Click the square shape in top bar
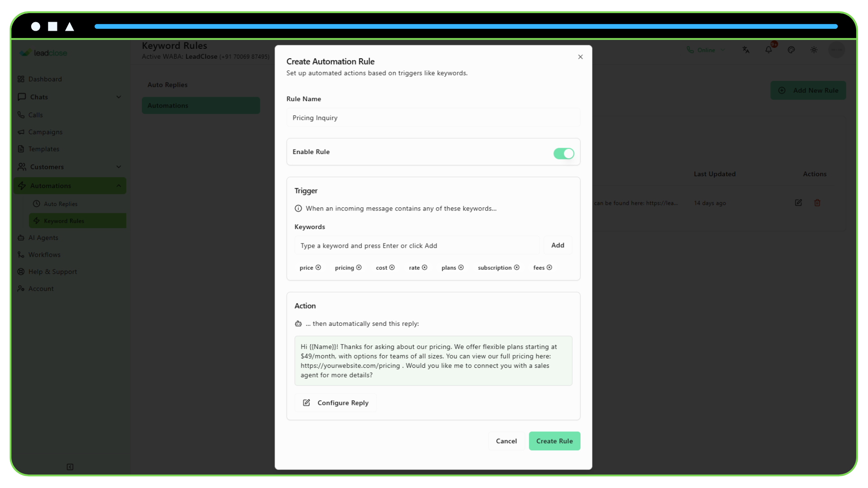The height and width of the screenshot is (488, 868). tap(53, 27)
